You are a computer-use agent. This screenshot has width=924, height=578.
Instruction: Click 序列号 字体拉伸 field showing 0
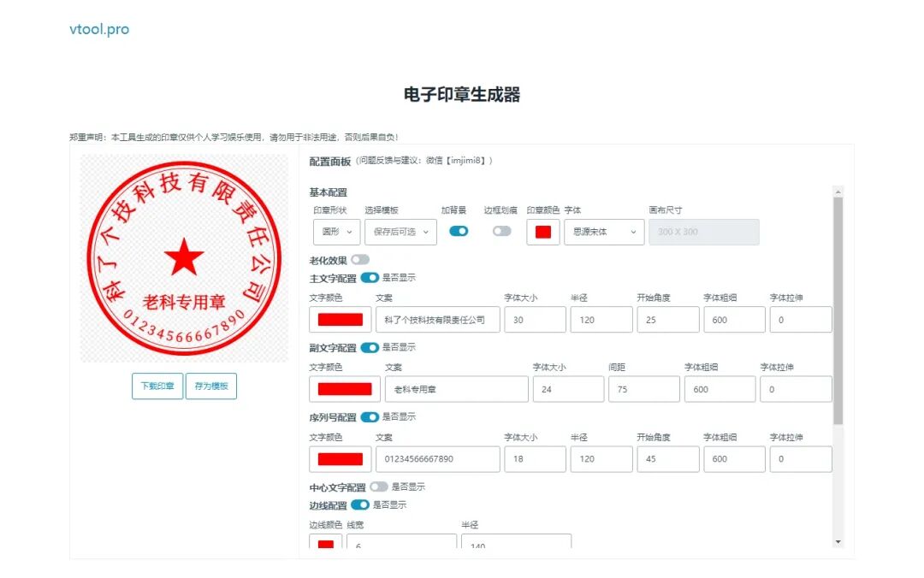801,459
